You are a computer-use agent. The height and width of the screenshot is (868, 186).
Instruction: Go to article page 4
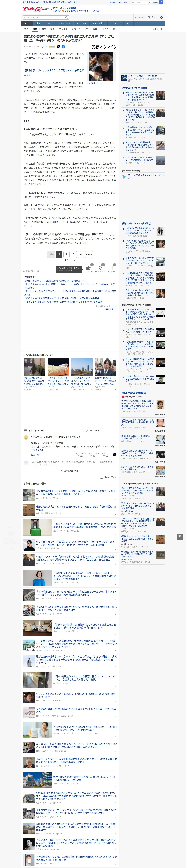click(81, 254)
